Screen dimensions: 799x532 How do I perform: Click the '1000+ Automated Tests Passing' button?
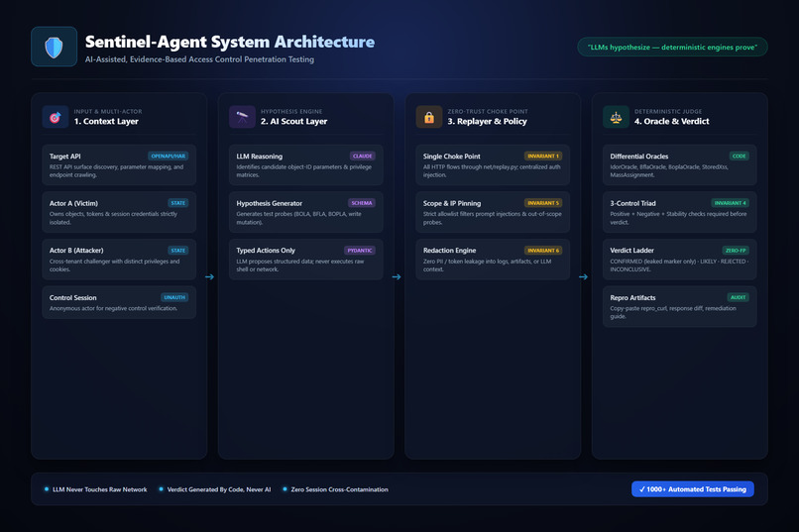pyautogui.click(x=693, y=489)
